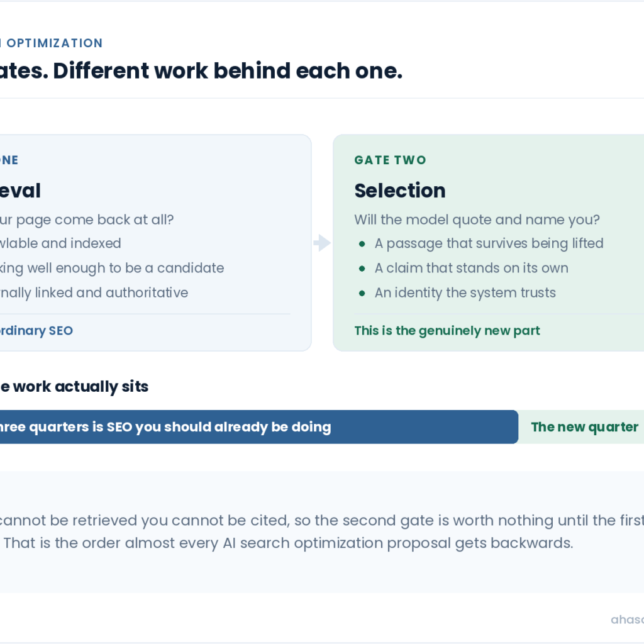Click the 'ahas' watermark in the corner
644x644 pixels.
pos(627,619)
